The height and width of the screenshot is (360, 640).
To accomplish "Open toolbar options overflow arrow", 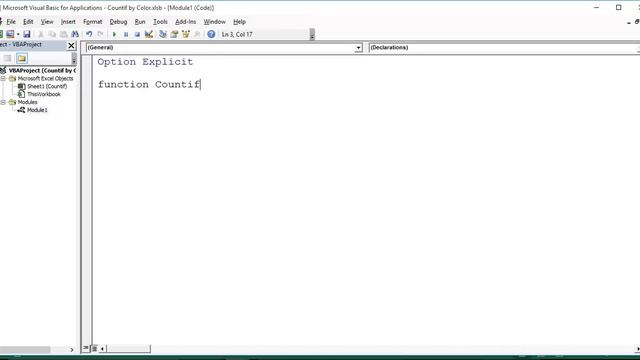I will pyautogui.click(x=312, y=34).
